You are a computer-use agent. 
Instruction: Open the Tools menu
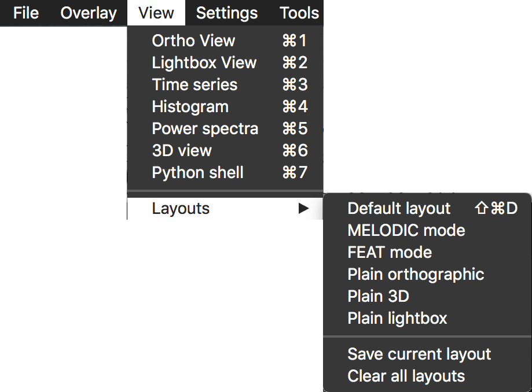pos(299,13)
